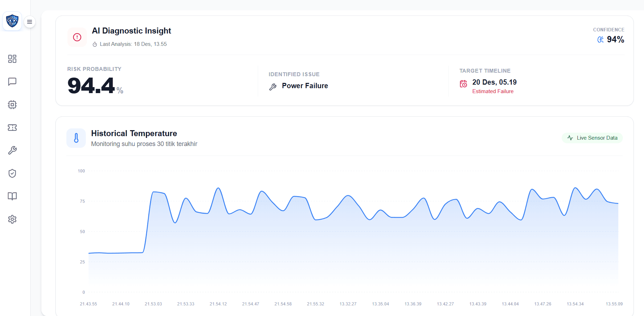Open the chat message icon in sidebar

point(12,82)
